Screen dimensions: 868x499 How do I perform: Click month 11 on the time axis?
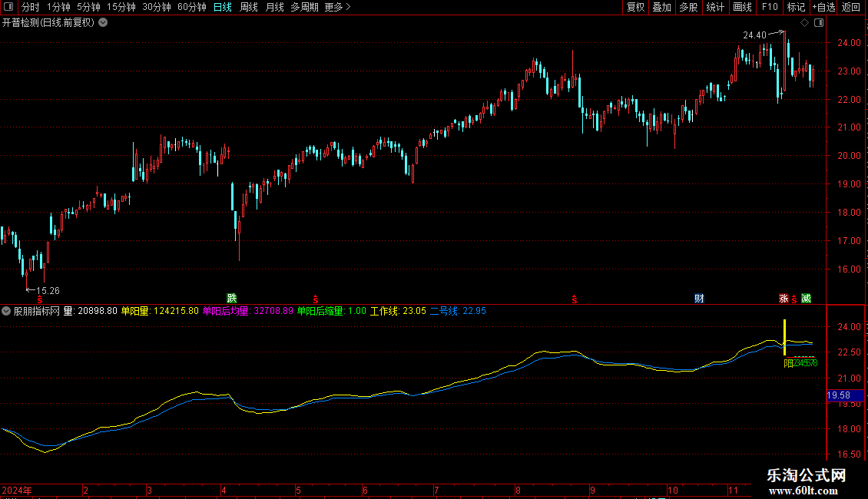coord(734,491)
